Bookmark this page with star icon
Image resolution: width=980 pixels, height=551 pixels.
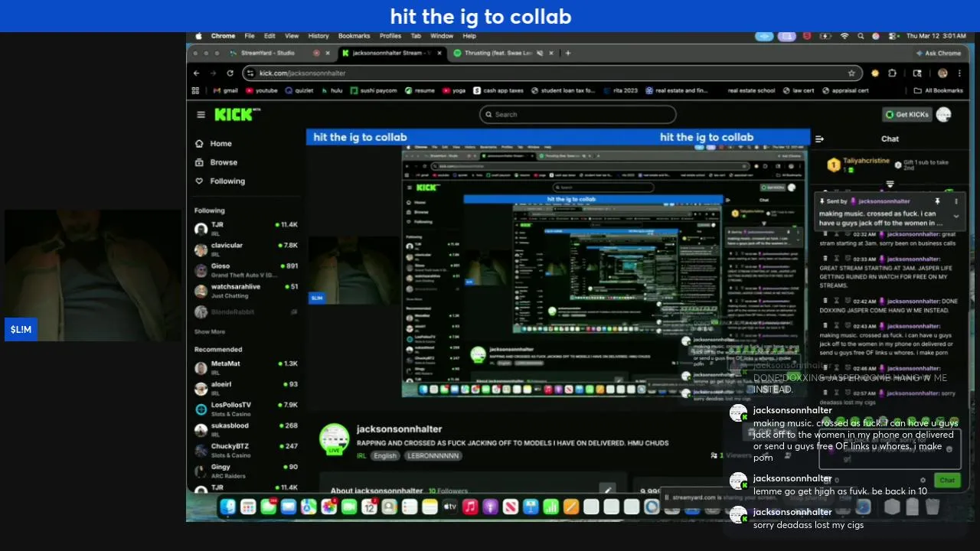point(851,73)
